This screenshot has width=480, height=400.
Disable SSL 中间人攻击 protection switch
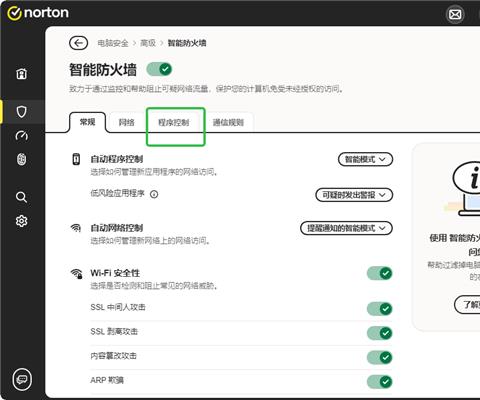380,309
